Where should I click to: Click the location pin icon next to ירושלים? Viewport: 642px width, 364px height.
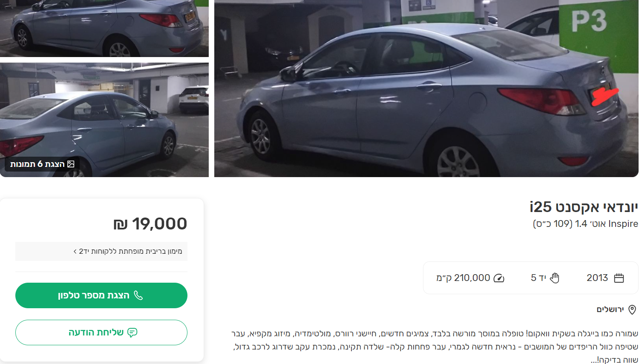point(632,310)
